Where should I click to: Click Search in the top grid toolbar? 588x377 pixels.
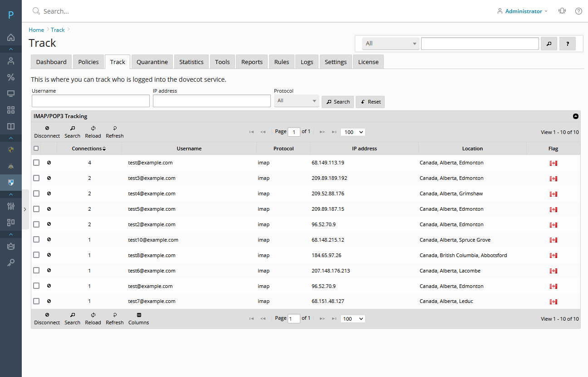click(x=72, y=132)
